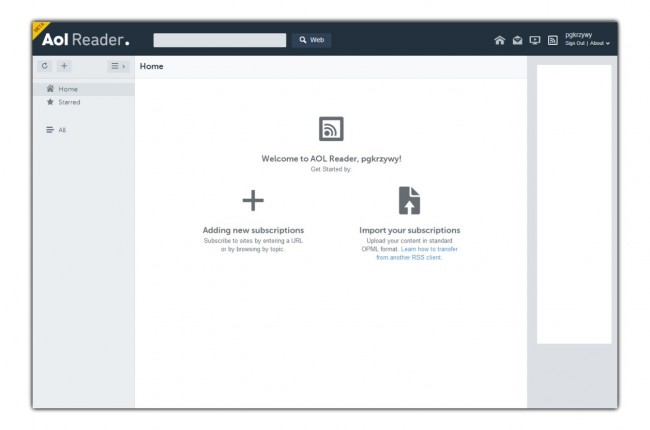650x430 pixels.
Task: Refresh feeds with the reload button
Action: pyautogui.click(x=45, y=66)
